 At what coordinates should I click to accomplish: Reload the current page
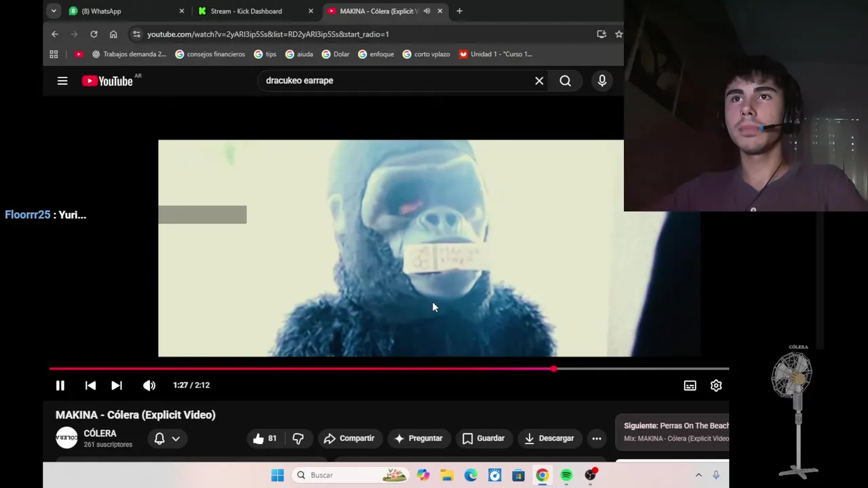tap(94, 34)
